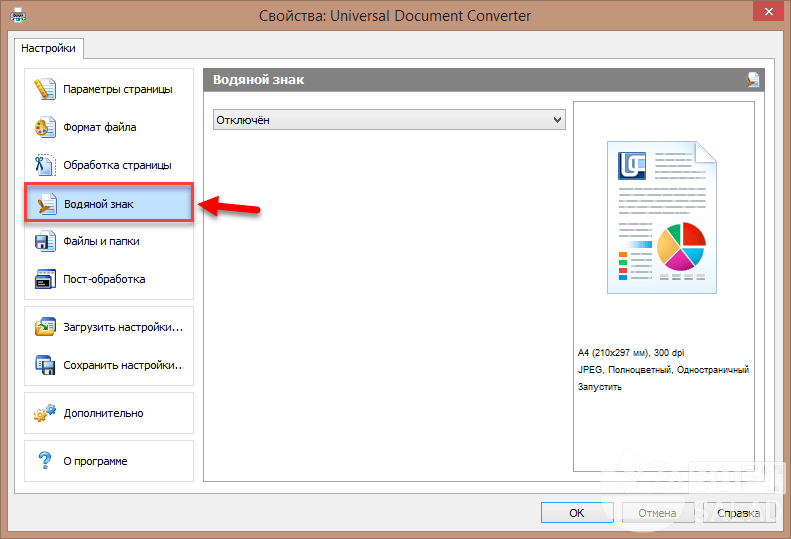Click the Обработка страницы scissors icon

pos(45,165)
